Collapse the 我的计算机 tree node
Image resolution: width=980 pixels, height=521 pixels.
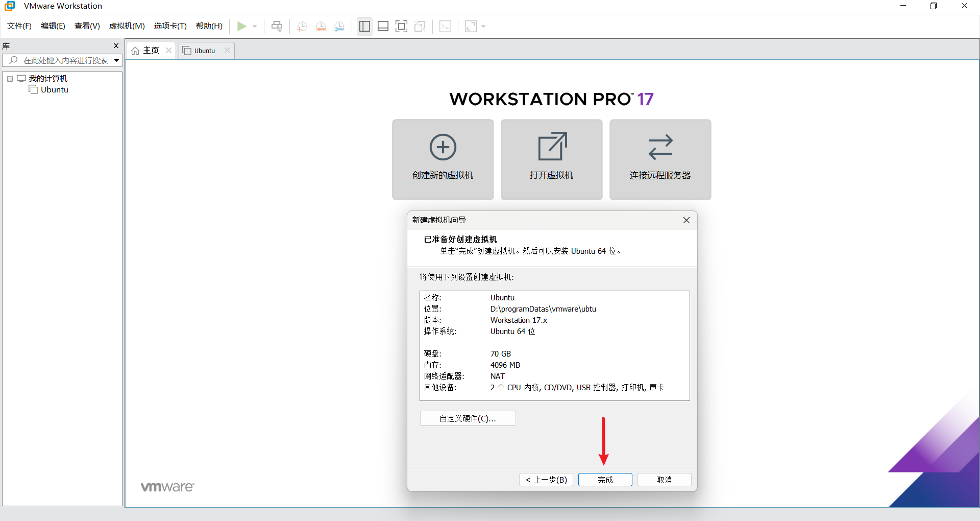point(10,79)
